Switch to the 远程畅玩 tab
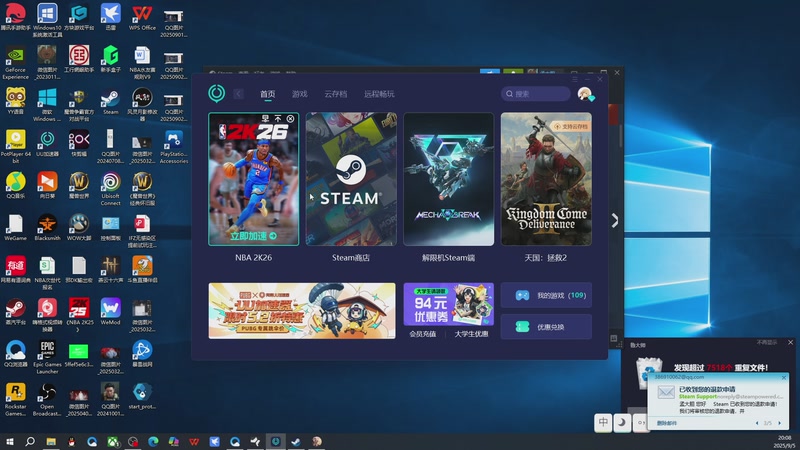The image size is (800, 450). (x=379, y=94)
